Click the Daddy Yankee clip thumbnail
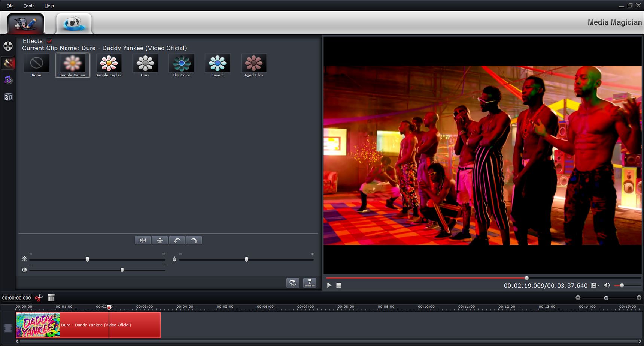Image resolution: width=644 pixels, height=346 pixels. 38,325
